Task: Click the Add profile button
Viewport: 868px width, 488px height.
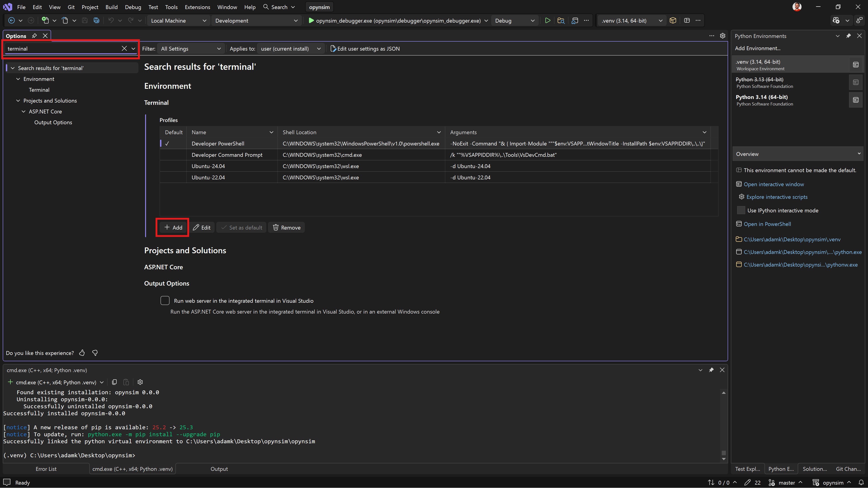Action: point(173,227)
